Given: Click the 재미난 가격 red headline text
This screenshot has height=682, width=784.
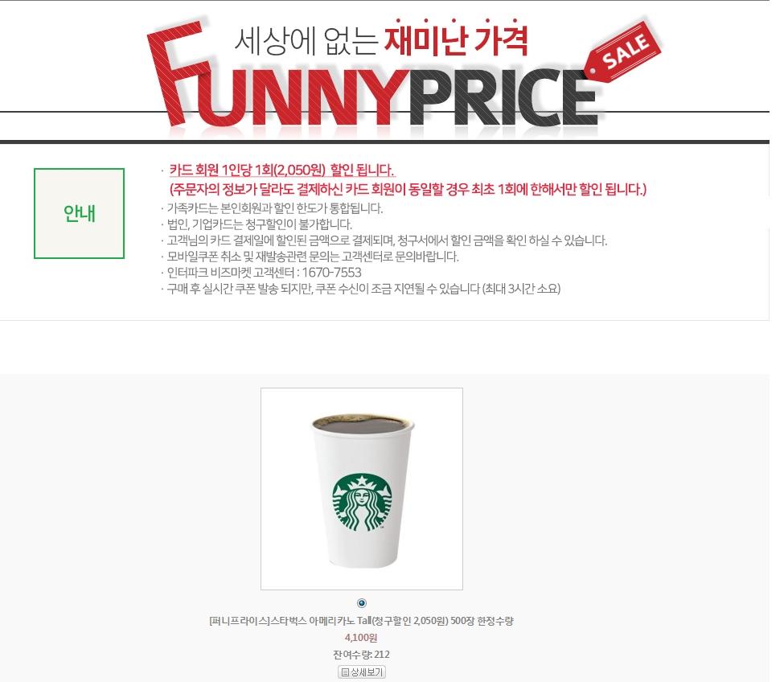Looking at the screenshot, I should 455,40.
